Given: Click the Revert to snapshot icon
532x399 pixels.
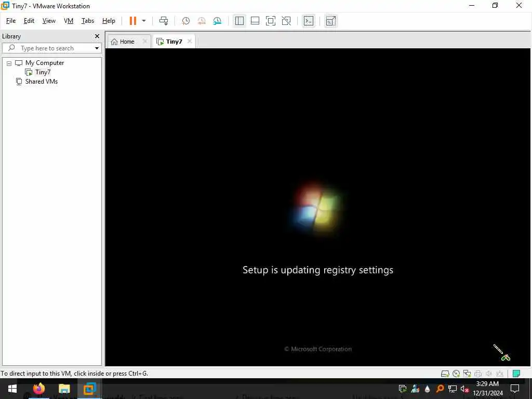Looking at the screenshot, I should pyautogui.click(x=202, y=21).
